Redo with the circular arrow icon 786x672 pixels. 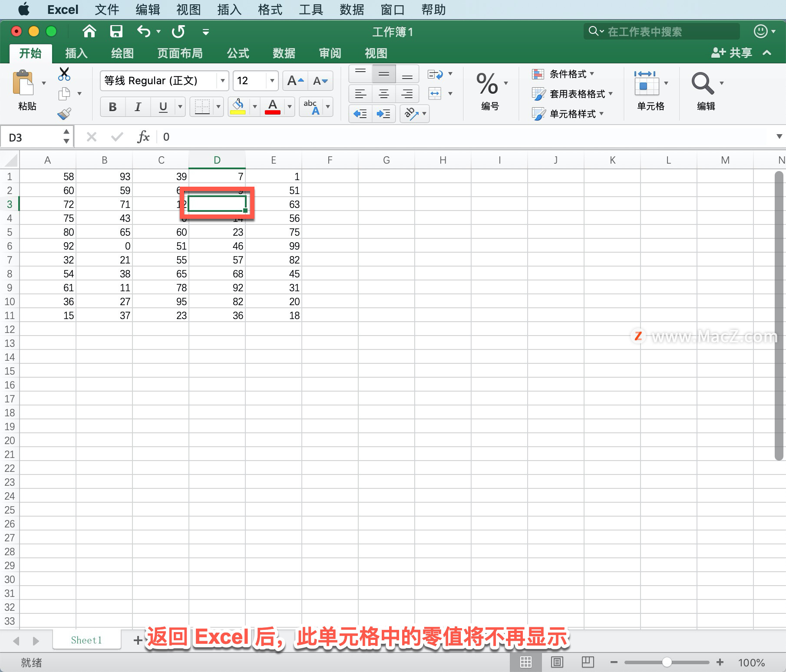click(x=178, y=31)
